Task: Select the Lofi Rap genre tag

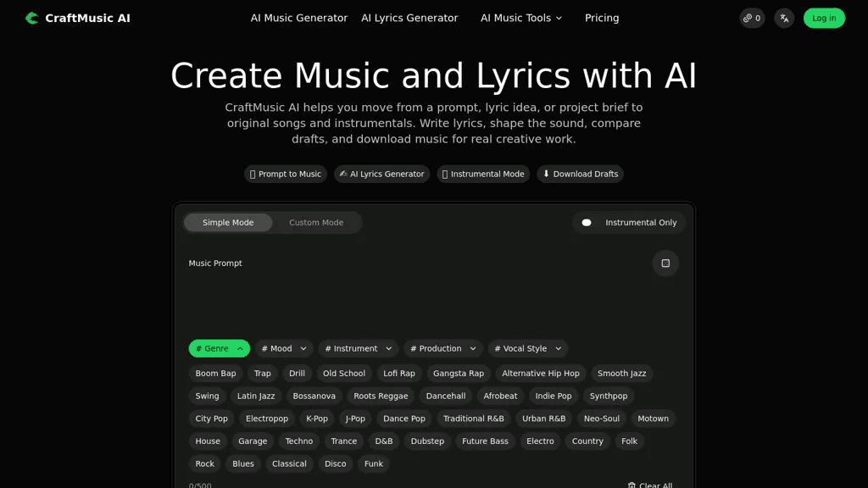Action: click(x=399, y=374)
